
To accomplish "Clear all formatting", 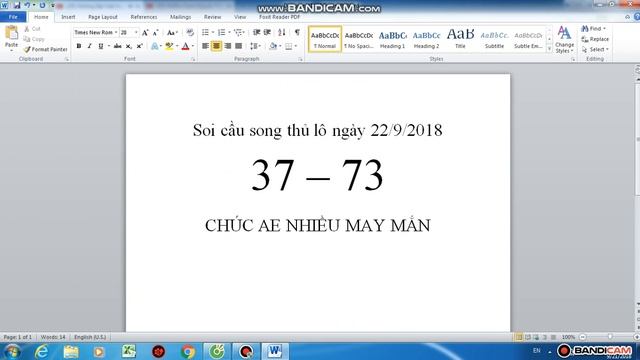I will pyautogui.click(x=190, y=33).
